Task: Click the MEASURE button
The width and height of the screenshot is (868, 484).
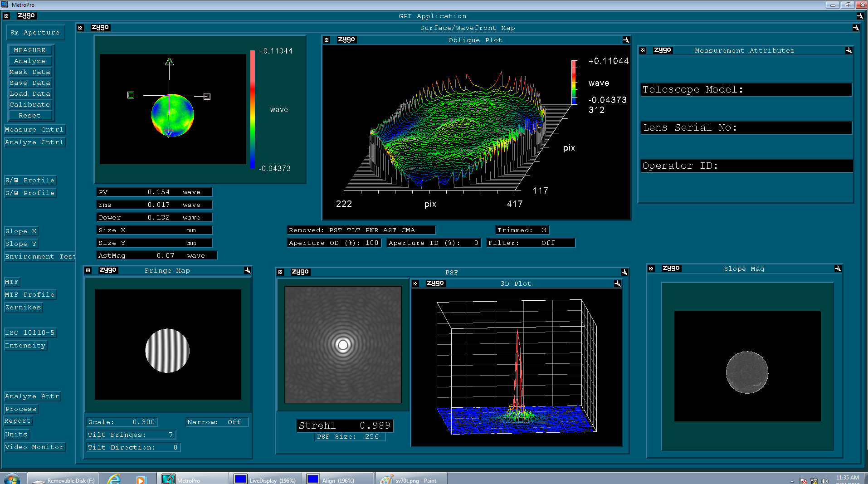Action: [30, 50]
